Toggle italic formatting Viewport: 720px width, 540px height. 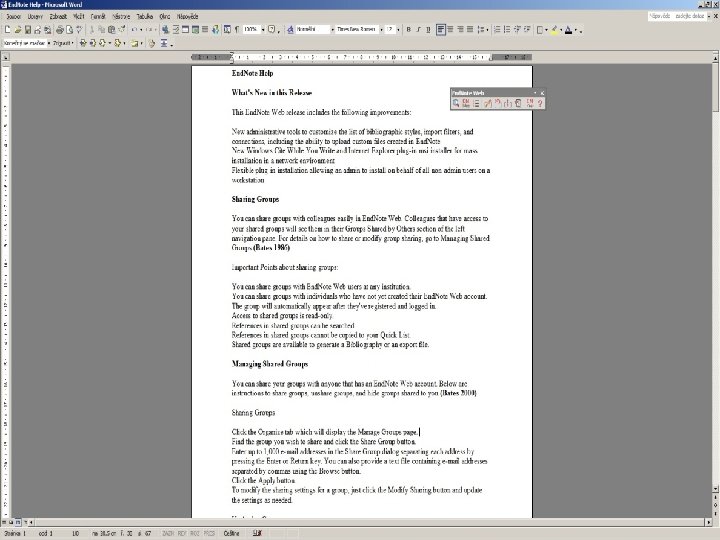pos(418,30)
